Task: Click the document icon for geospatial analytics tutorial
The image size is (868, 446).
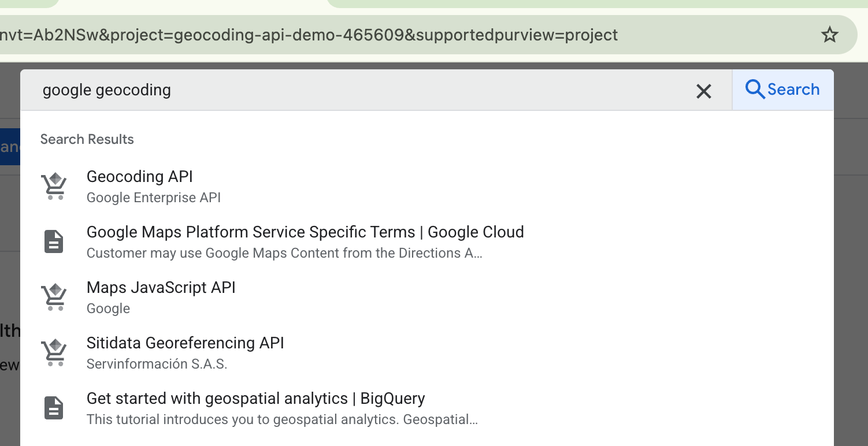Action: coord(53,407)
